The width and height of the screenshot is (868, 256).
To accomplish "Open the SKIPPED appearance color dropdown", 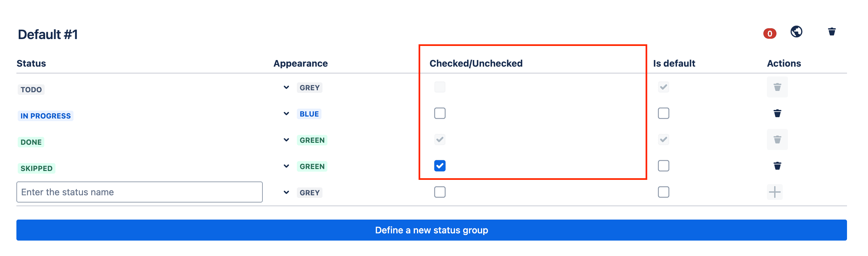I will tap(286, 166).
